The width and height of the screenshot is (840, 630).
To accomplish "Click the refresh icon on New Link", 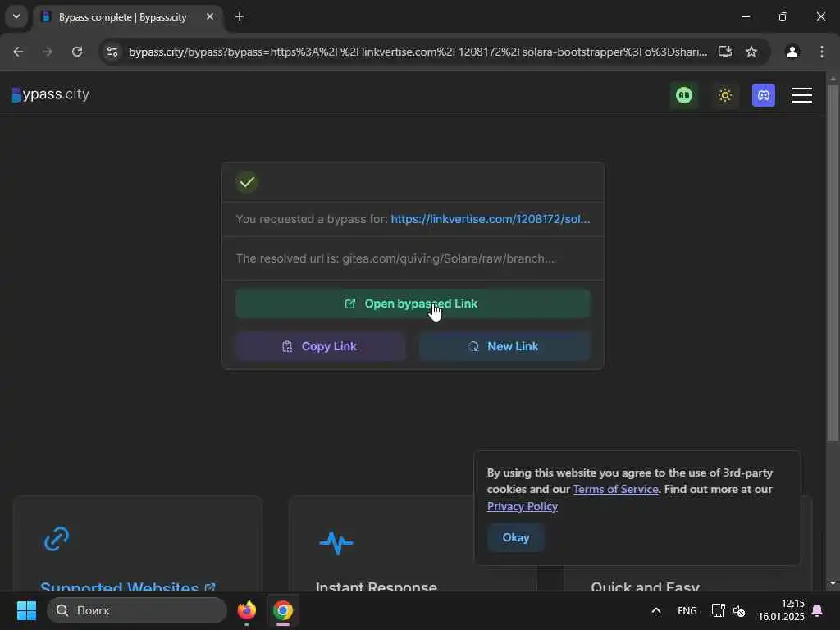I will (x=473, y=347).
